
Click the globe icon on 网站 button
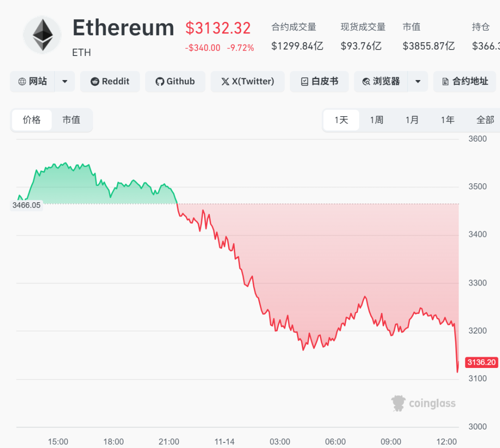[x=22, y=82]
